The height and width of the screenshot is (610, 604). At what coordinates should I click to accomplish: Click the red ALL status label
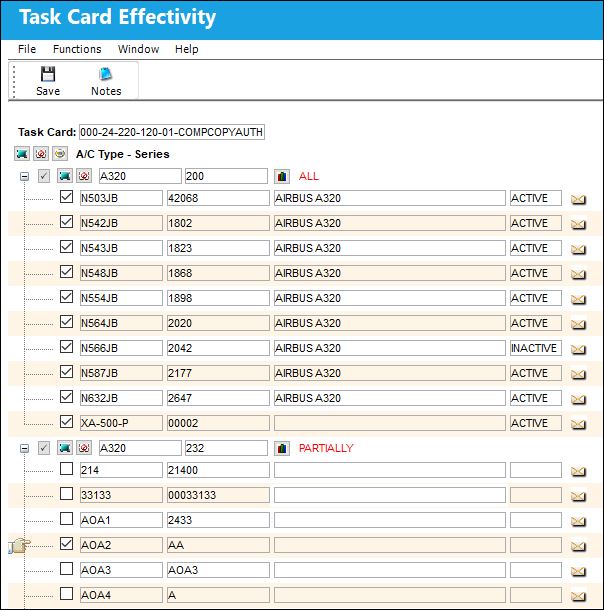pos(309,176)
